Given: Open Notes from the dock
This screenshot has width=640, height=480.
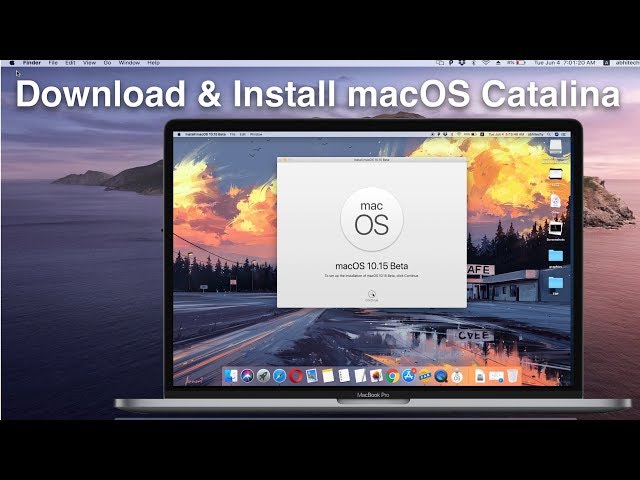Looking at the screenshot, I should pyautogui.click(x=328, y=376).
